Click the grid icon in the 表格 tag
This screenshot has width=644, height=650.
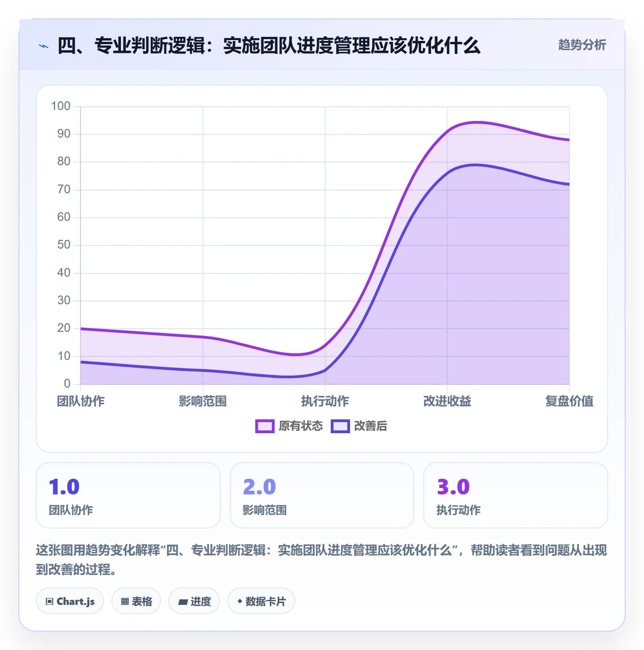[125, 601]
